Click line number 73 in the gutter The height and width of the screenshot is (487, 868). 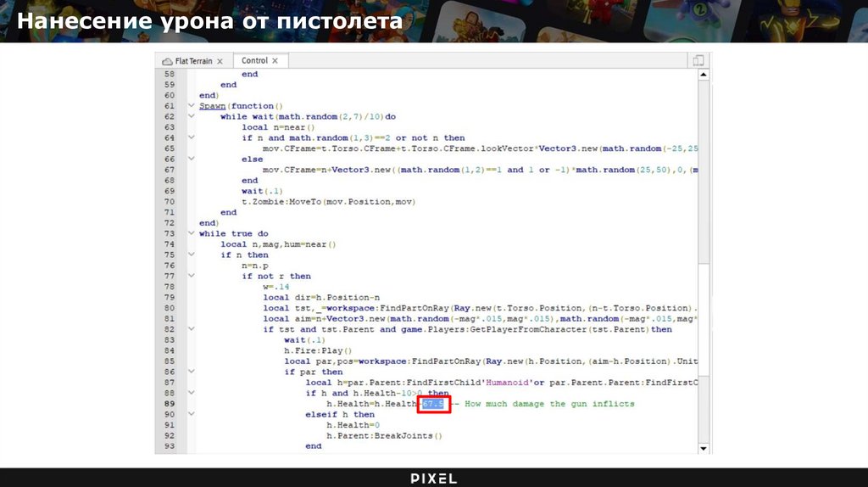coord(170,233)
